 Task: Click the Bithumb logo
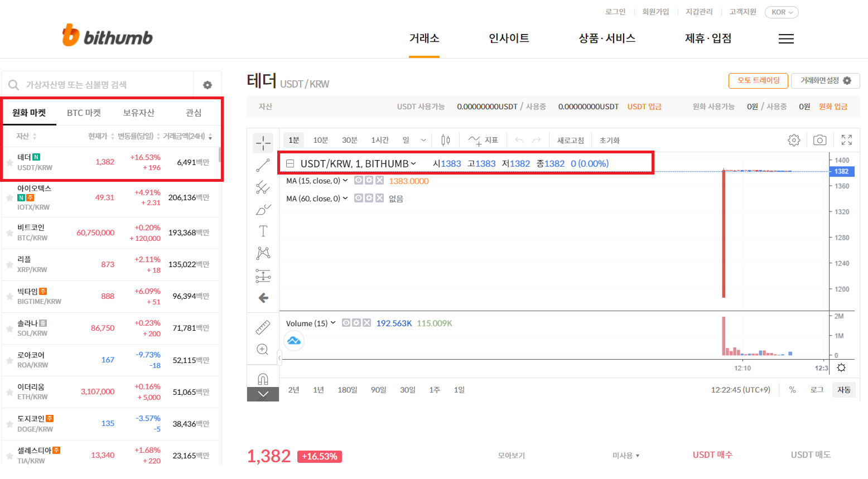[107, 35]
